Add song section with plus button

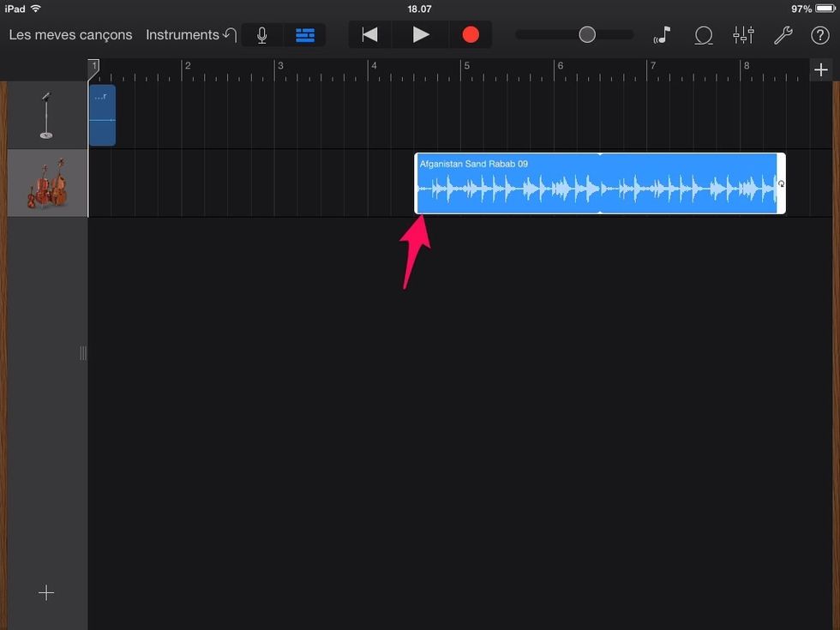(x=820, y=70)
